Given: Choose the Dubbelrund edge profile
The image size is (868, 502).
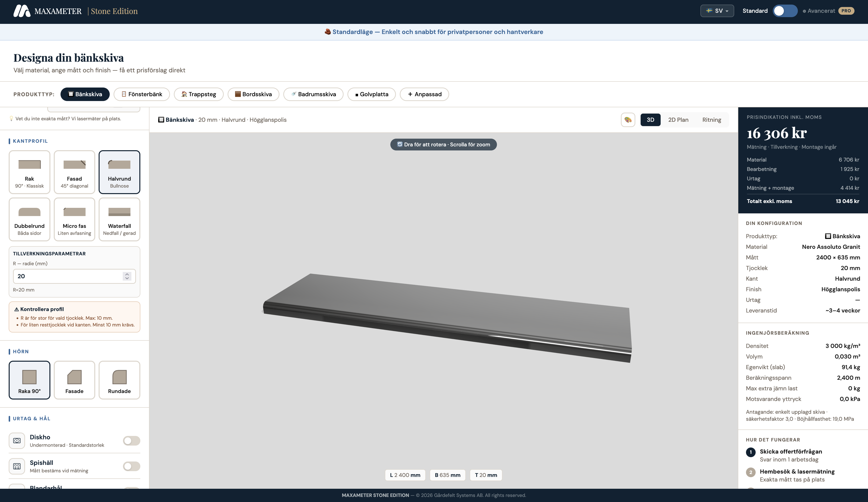Looking at the screenshot, I should (29, 219).
